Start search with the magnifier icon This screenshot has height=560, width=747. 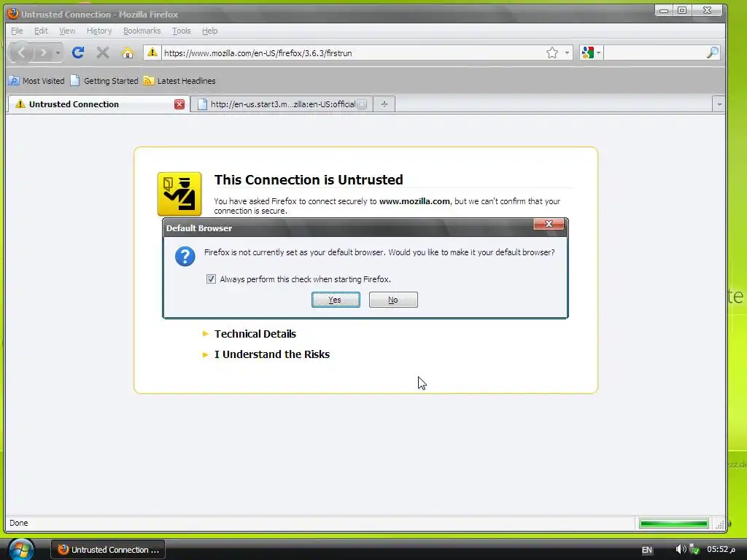click(712, 52)
